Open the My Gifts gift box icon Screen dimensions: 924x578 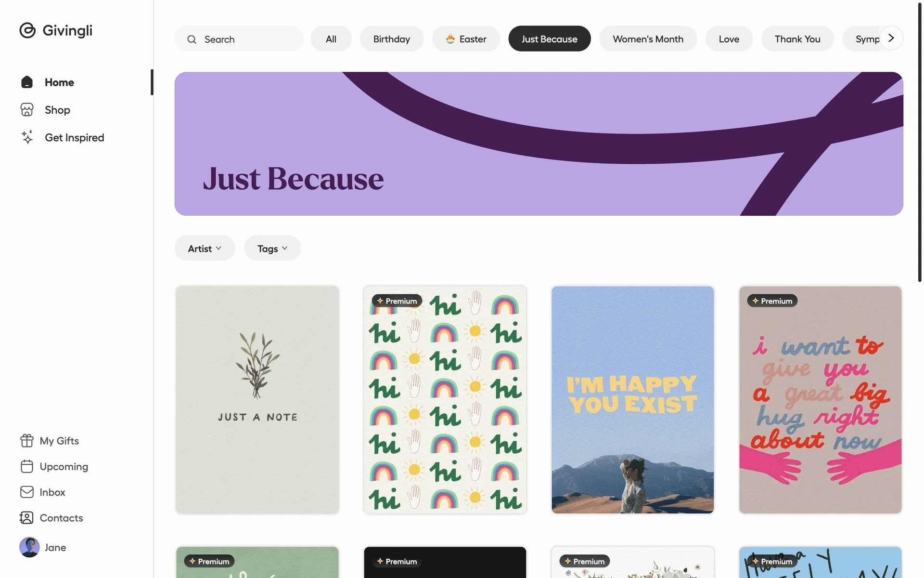pos(27,441)
